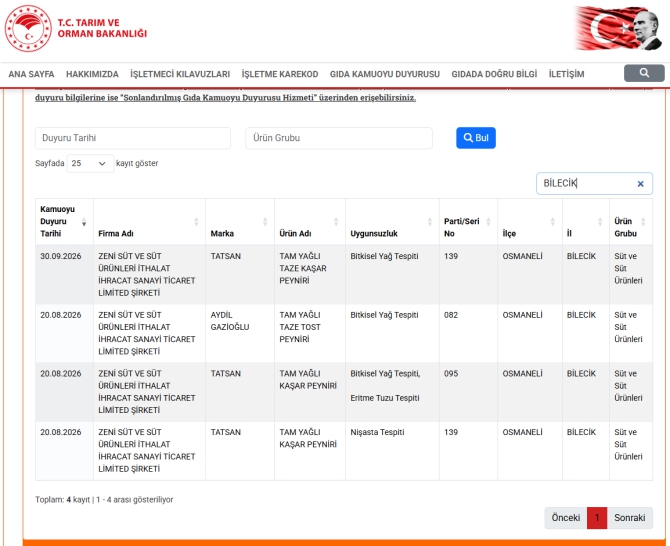
Task: Click the blue Bul search button
Action: (476, 138)
